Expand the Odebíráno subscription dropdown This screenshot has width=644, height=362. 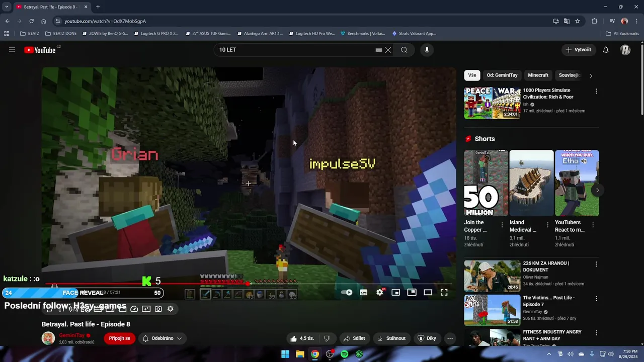[x=162, y=338]
